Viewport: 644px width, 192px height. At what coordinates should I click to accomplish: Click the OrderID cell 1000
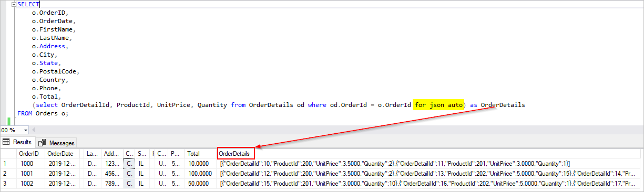(30, 163)
